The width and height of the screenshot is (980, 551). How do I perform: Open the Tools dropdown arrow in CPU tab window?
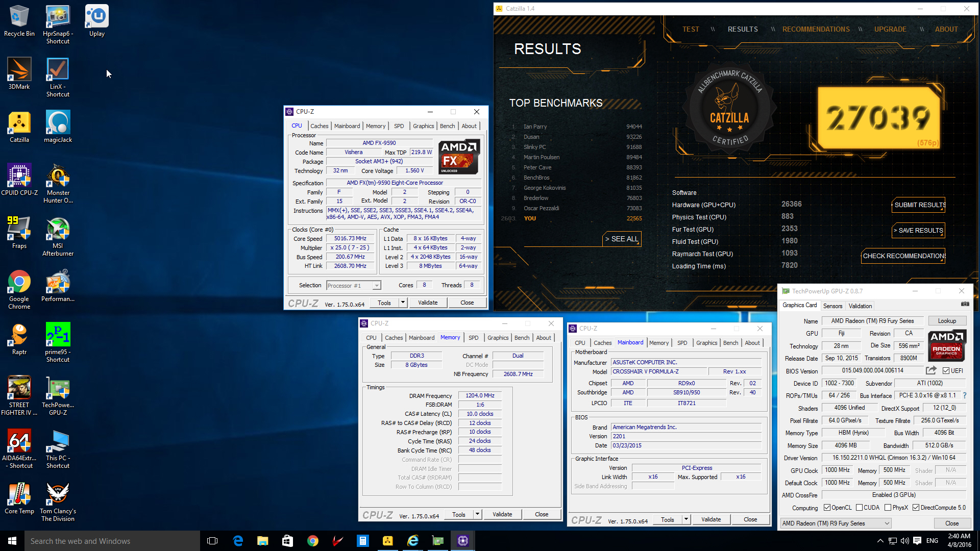[x=403, y=303]
